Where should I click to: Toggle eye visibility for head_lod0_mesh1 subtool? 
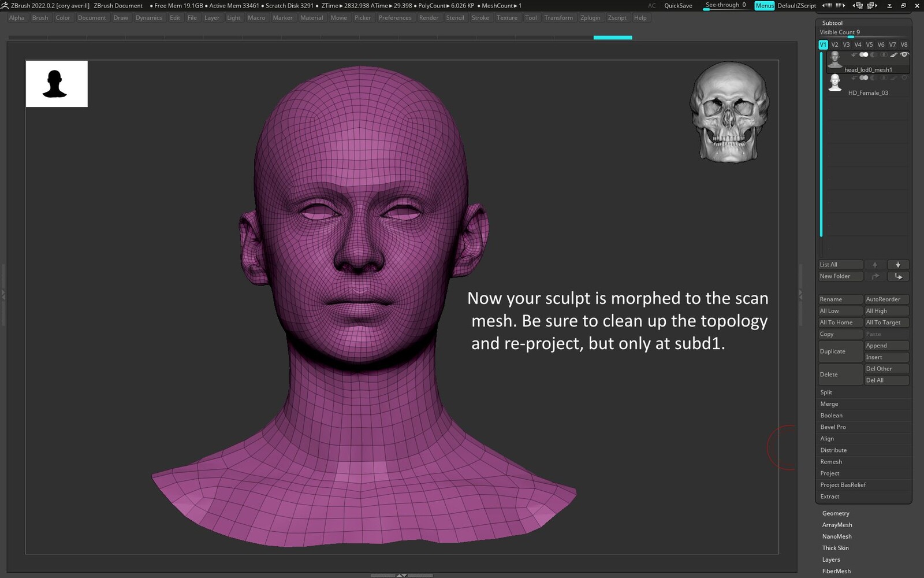904,55
